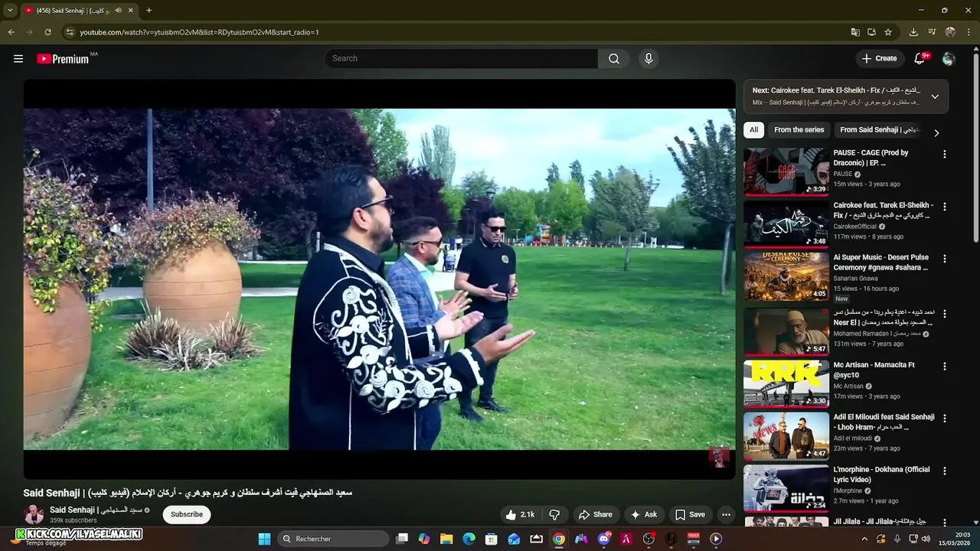Open Adil El Miloudi feat Said Senhaji title
This screenshot has height=551, width=980.
tap(884, 422)
